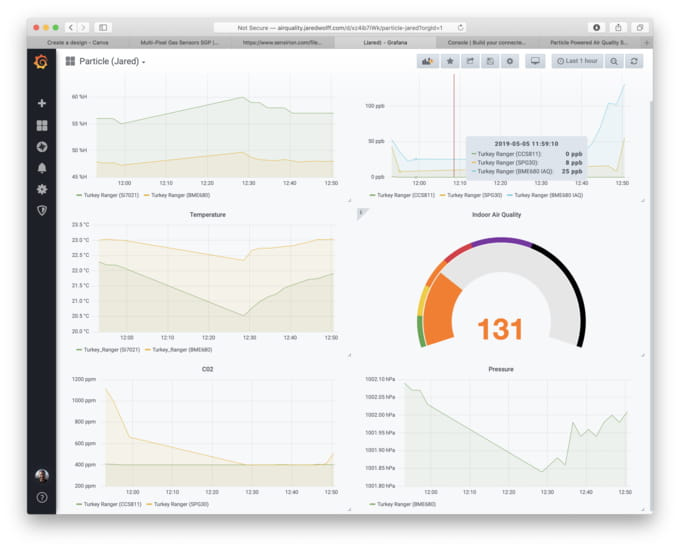Click the 131 gauge value

click(500, 329)
